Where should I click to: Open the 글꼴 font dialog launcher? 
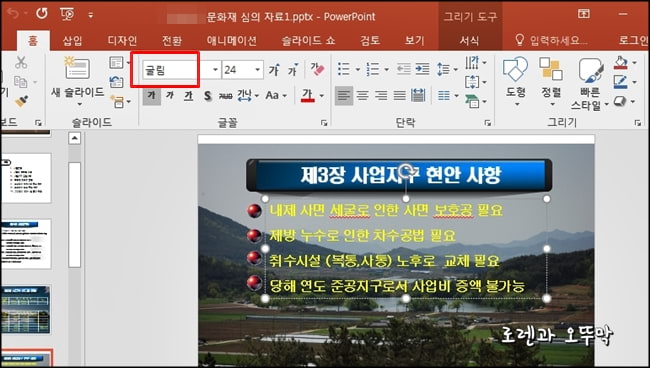point(324,123)
